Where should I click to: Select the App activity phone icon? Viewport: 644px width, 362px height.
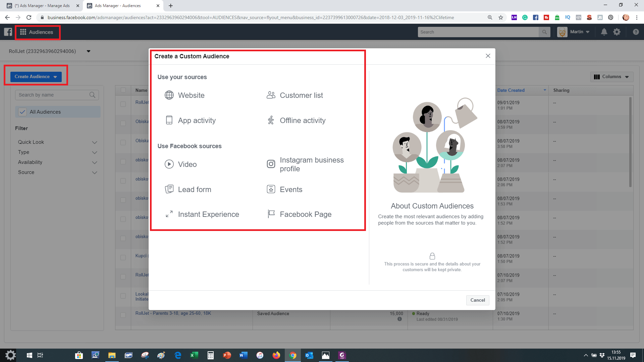(169, 120)
